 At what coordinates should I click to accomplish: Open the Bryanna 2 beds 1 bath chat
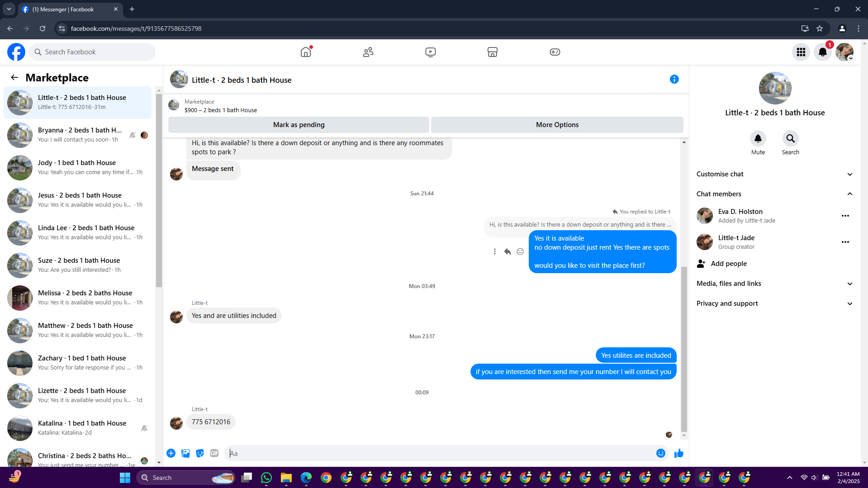point(77,135)
